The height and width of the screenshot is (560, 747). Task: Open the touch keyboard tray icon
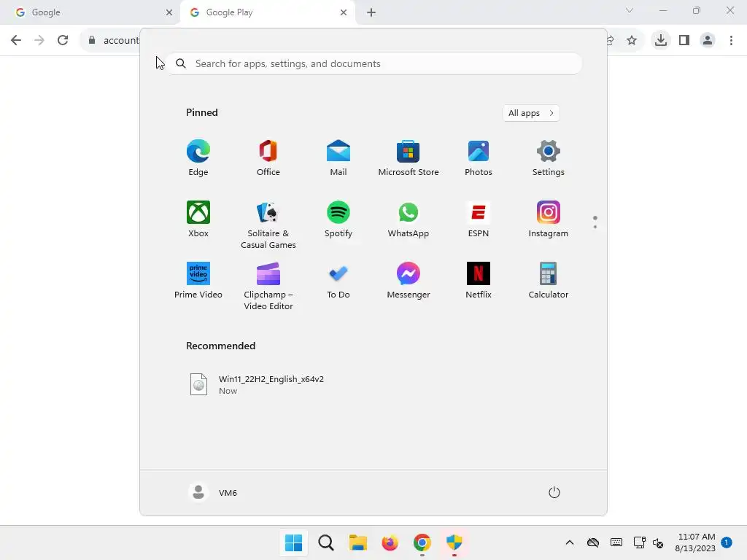[616, 542]
